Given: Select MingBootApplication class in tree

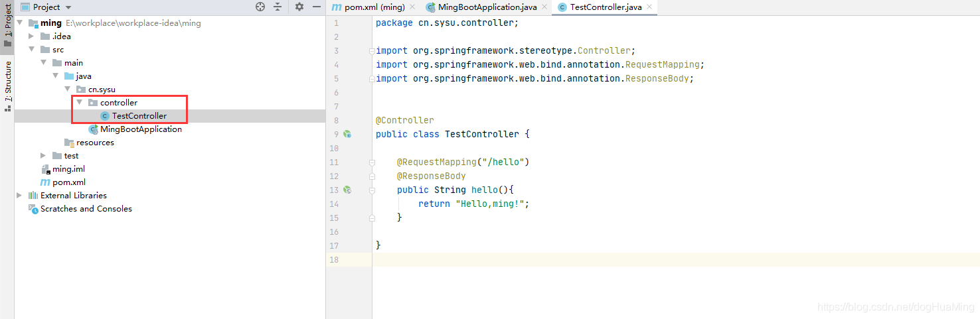Looking at the screenshot, I should pos(141,129).
